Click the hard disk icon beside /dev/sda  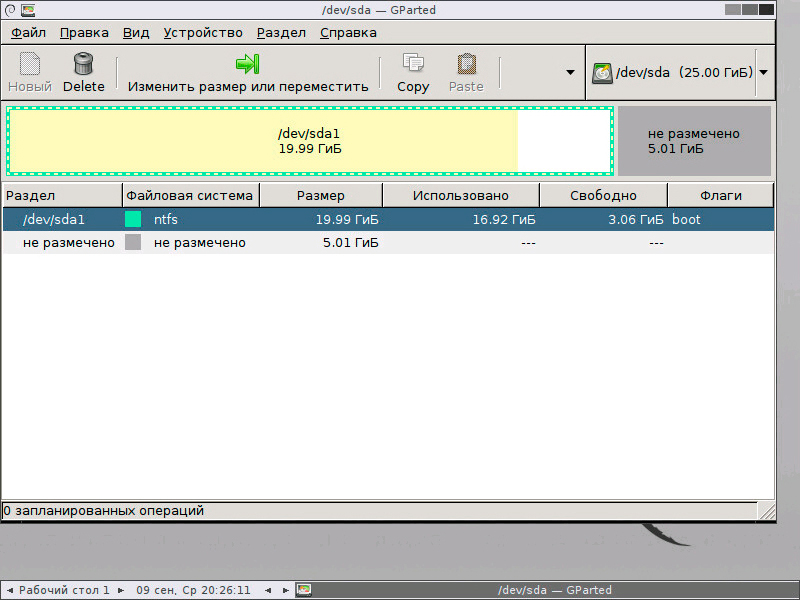[x=602, y=73]
